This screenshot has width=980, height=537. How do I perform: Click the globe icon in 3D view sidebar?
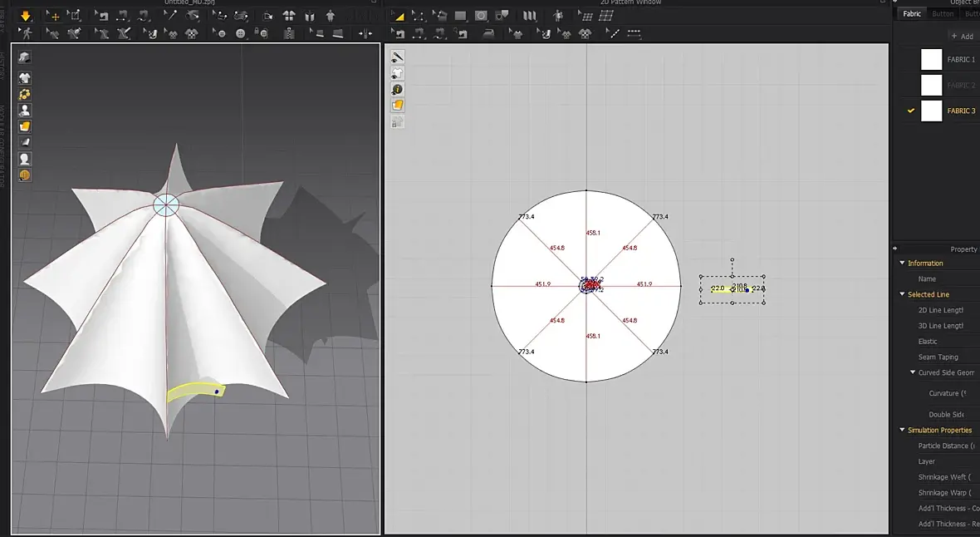coord(25,175)
